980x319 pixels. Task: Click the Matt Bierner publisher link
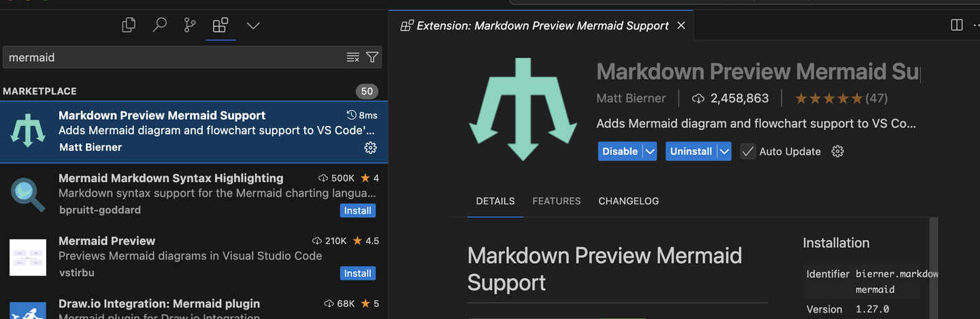[631, 99]
